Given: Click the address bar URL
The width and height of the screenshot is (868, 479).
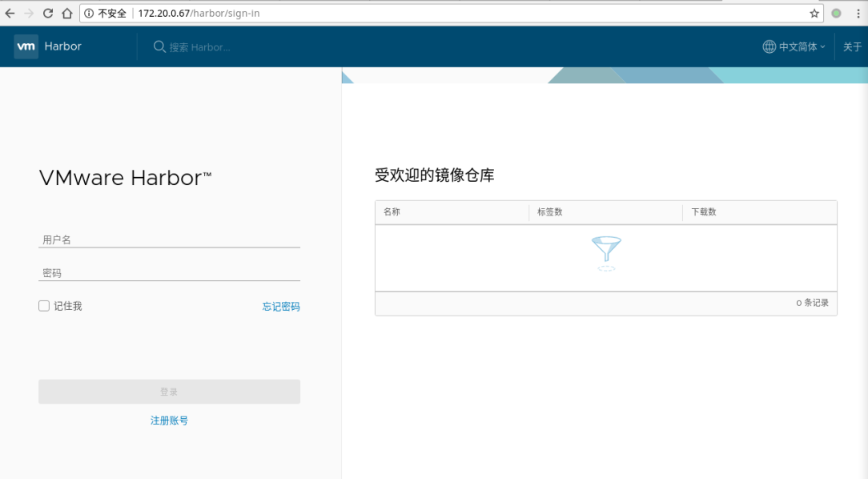Looking at the screenshot, I should pos(199,14).
